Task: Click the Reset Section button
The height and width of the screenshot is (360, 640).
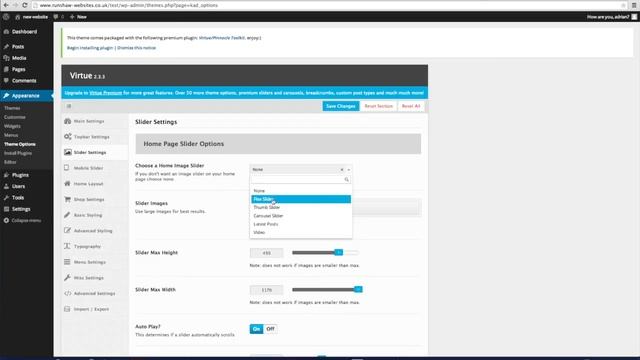Action: [378, 106]
